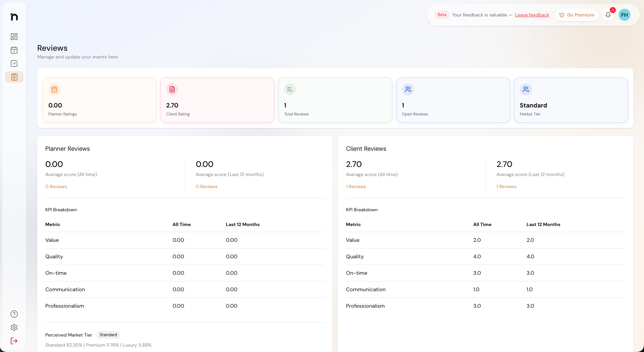Select the Client Rating card
This screenshot has width=644, height=352.
[x=217, y=100]
